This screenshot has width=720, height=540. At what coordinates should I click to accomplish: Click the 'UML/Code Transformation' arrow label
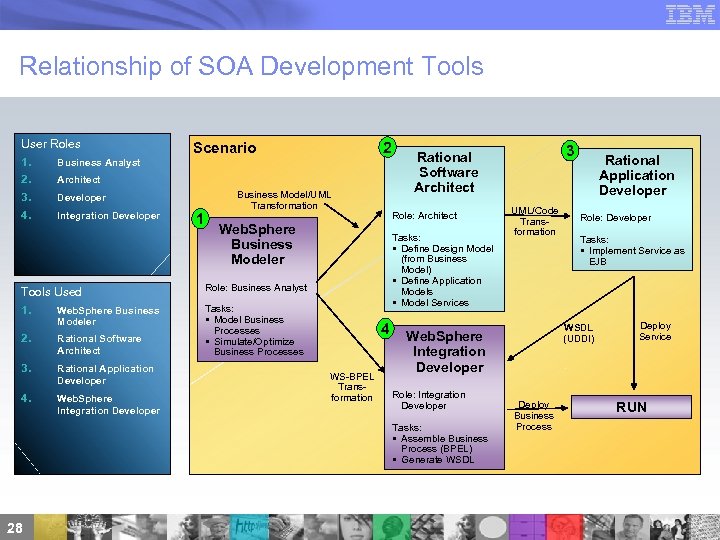(x=535, y=221)
